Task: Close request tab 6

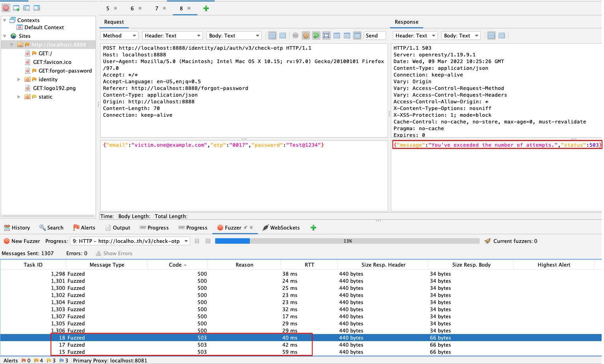Action: tap(140, 8)
